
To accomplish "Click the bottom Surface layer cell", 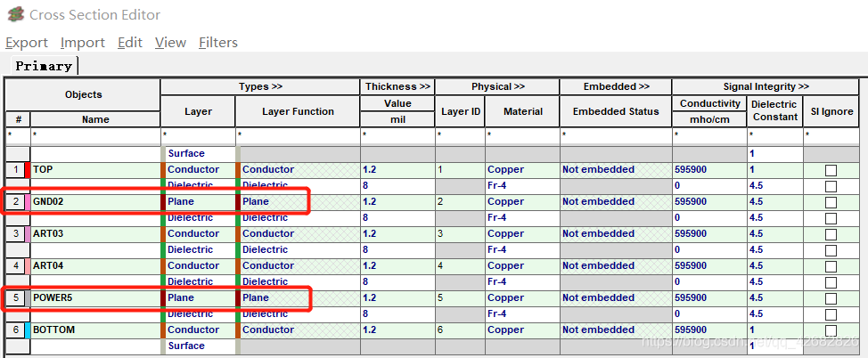I will click(198, 346).
